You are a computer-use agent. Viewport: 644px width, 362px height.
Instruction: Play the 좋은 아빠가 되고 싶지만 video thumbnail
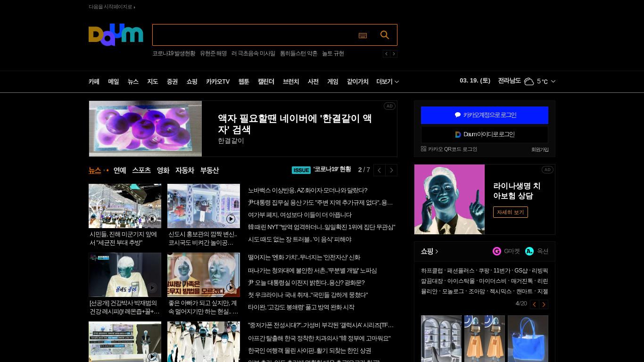(x=204, y=275)
